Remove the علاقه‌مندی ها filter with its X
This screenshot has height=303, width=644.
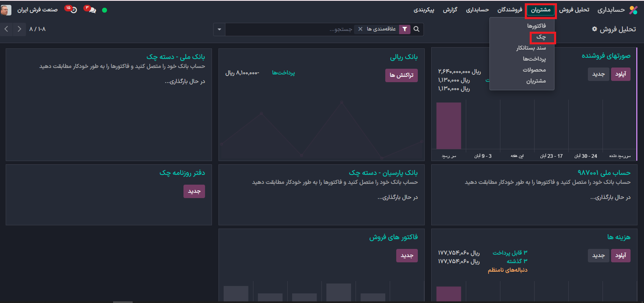(360, 29)
